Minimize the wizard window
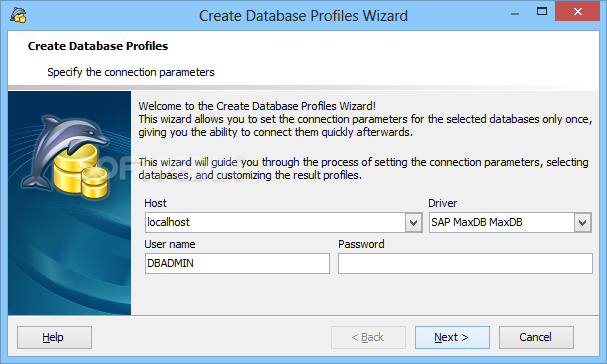The height and width of the screenshot is (364, 607). pyautogui.click(x=515, y=14)
